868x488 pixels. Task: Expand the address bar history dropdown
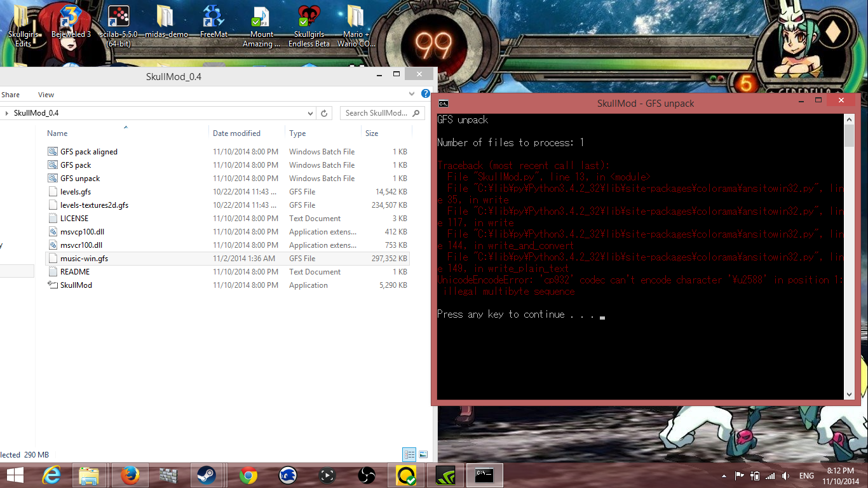point(310,113)
